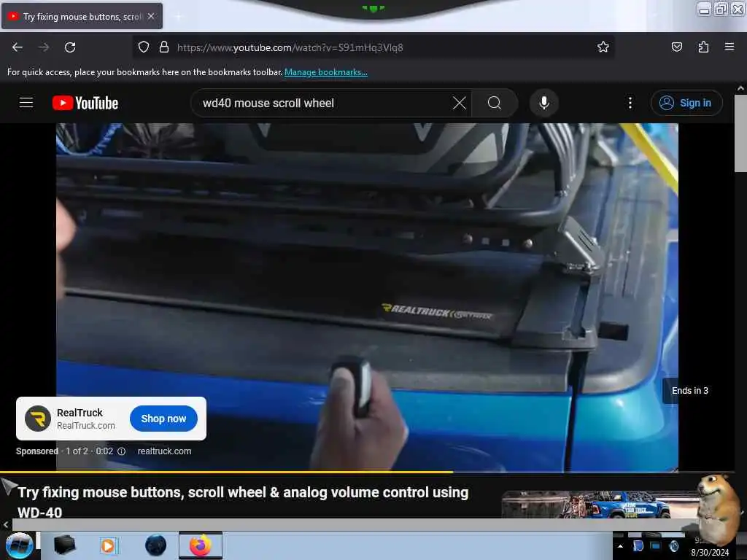Sign in to YouTube
Screen dimensions: 747x560
coord(686,103)
